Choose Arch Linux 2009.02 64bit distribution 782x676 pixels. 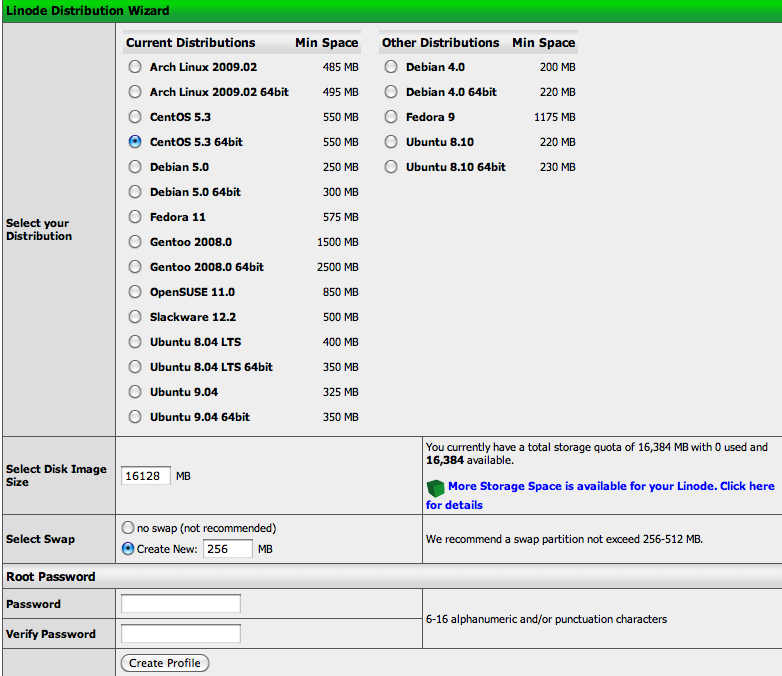click(135, 92)
